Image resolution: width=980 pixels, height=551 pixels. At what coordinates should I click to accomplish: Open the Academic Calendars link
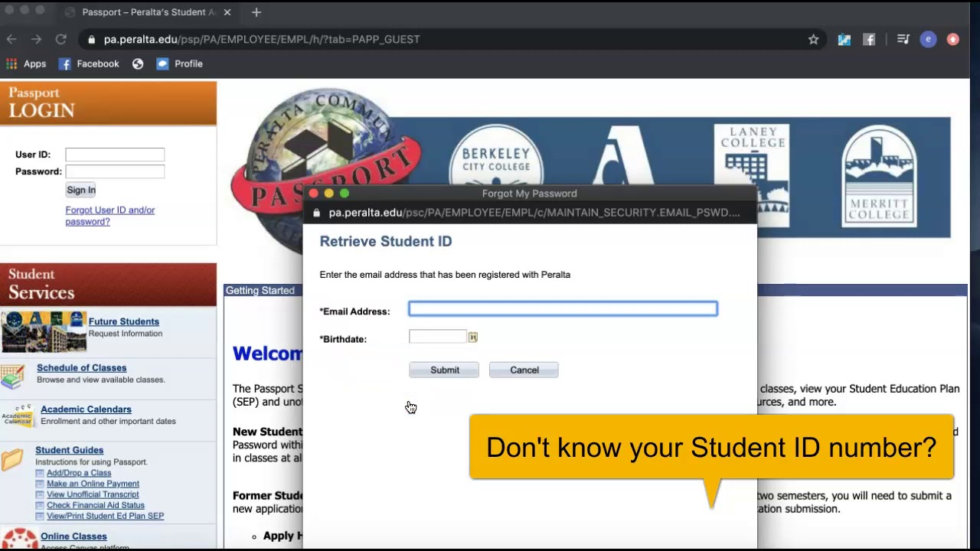pos(86,409)
